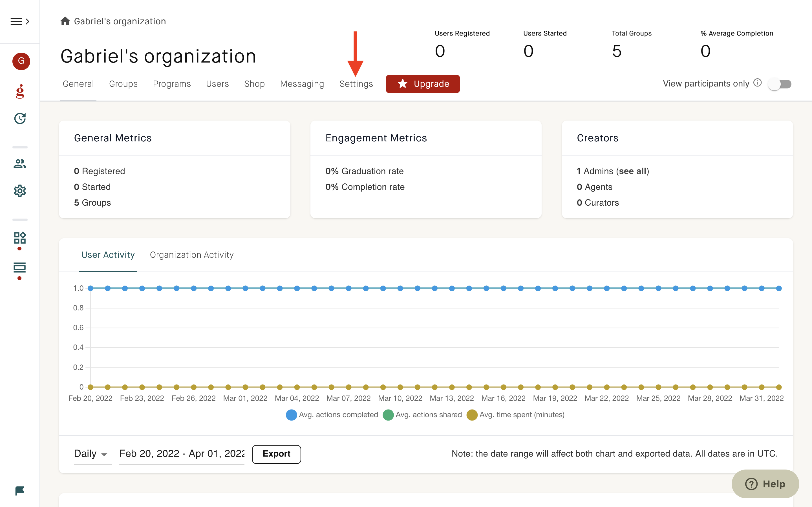
Task: Open the red g logo icon
Action: tap(20, 91)
